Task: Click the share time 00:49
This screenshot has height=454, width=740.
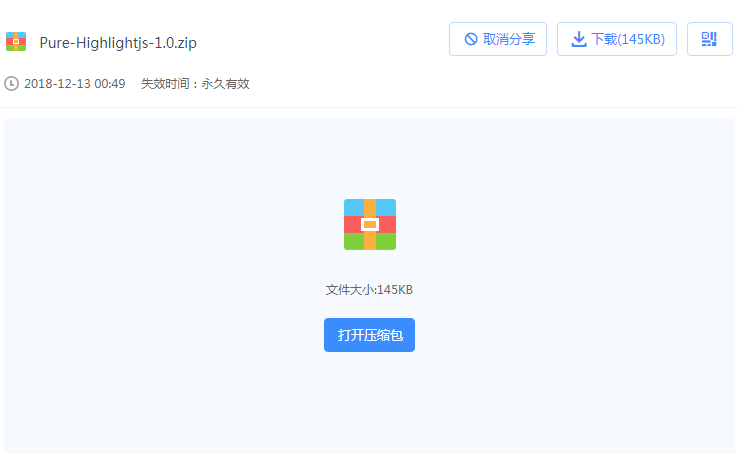Action: [110, 83]
